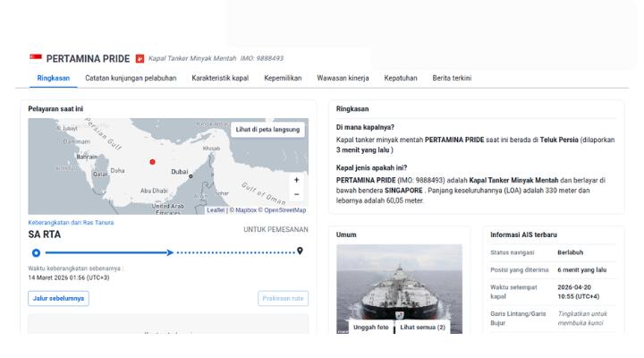The height and width of the screenshot is (358, 644).
Task: Open the Karakteristik kapal tab
Action: pos(220,78)
